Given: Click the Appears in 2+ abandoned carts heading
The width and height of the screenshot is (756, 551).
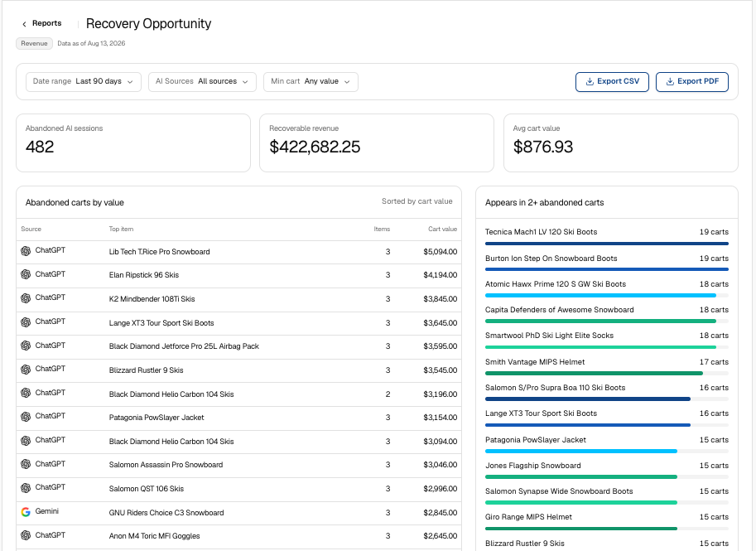Looking at the screenshot, I should [544, 203].
